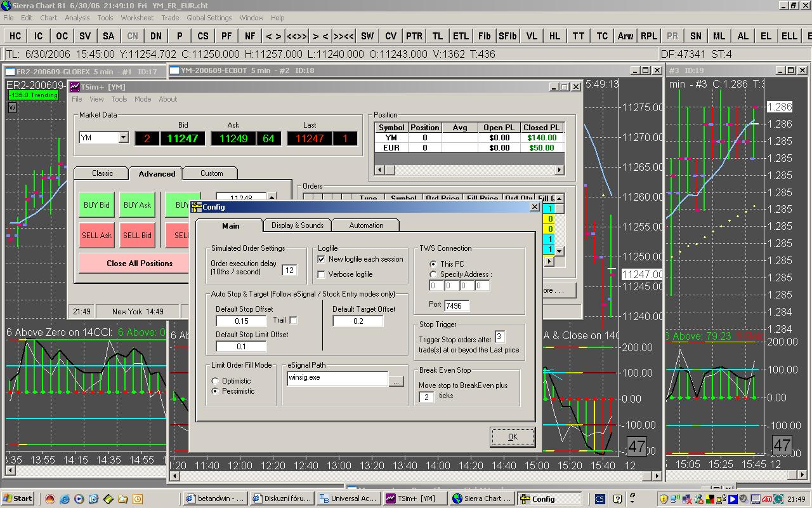Open the Global Settings menu
This screenshot has height=508, width=812.
(x=209, y=18)
